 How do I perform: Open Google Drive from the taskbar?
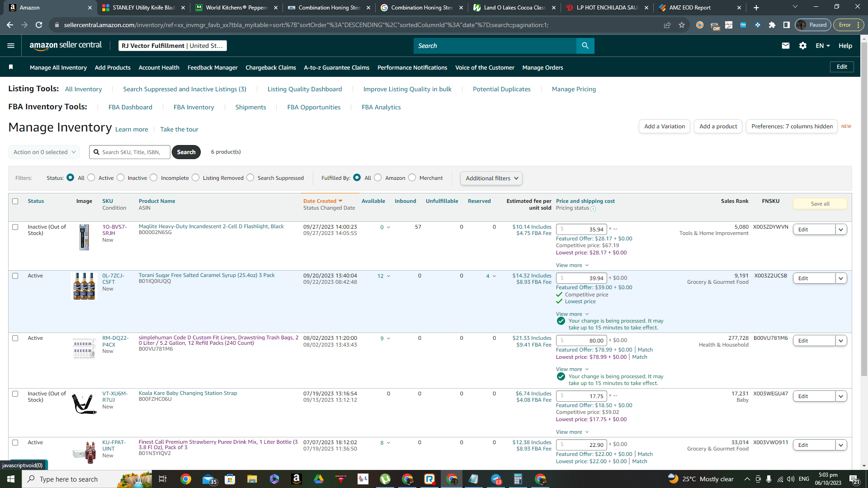pyautogui.click(x=319, y=479)
